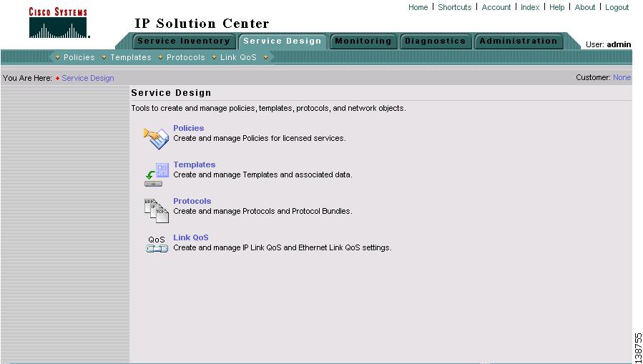Click the Cisco Systems logo
This screenshot has width=643, height=364.
click(58, 23)
